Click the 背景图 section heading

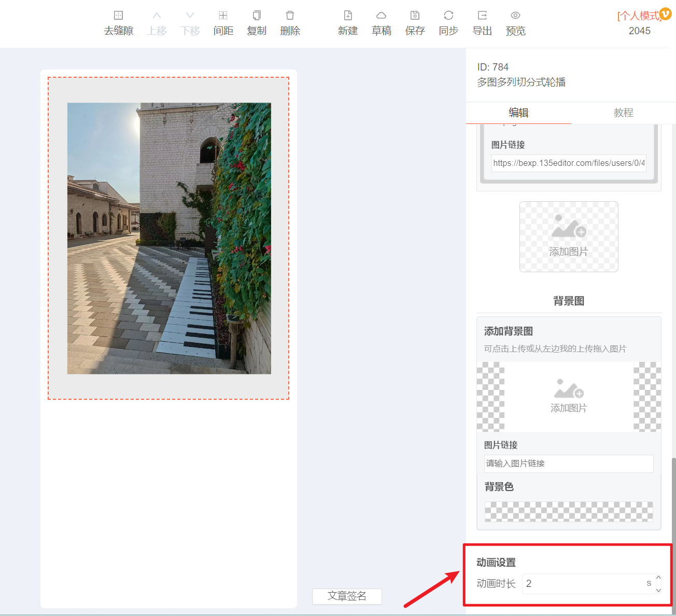click(569, 301)
